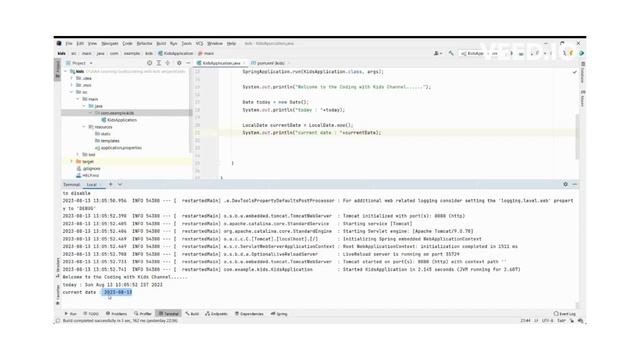Screen dimensions: 640x360
Task: Click the KidsApplication breadcrumb in navigation bar
Action: [176, 53]
